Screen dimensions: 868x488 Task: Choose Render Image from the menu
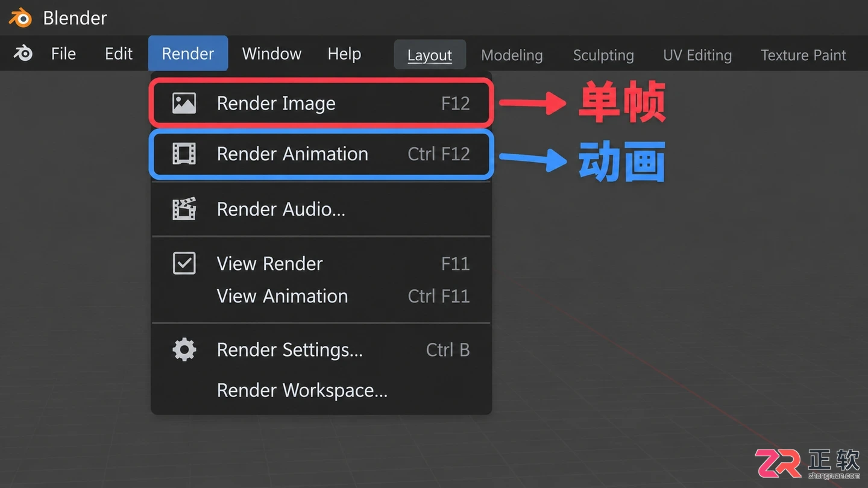point(321,103)
